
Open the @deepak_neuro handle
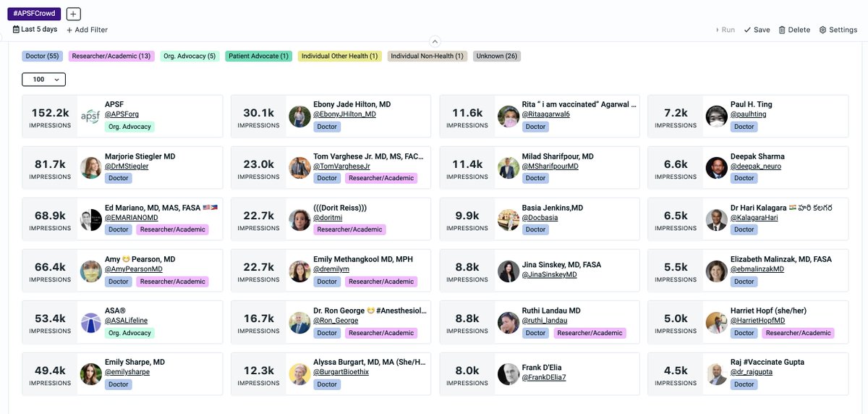pos(756,166)
